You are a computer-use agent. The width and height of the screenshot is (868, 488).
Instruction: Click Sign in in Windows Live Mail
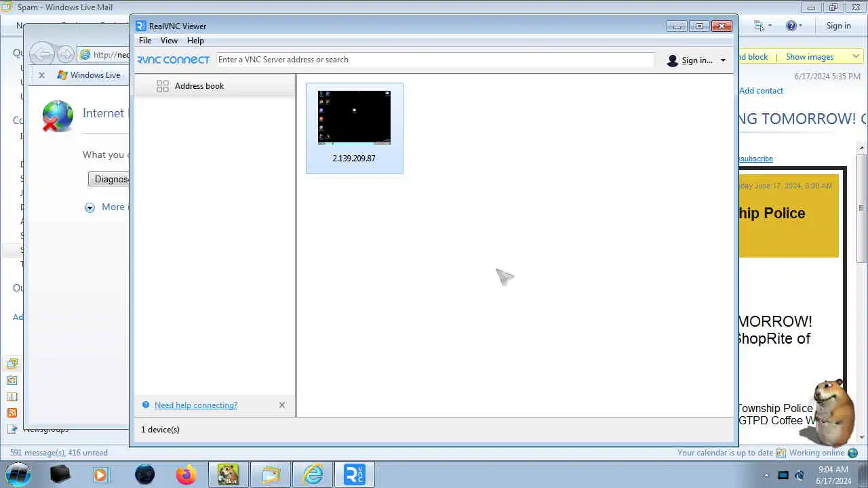pyautogui.click(x=838, y=26)
